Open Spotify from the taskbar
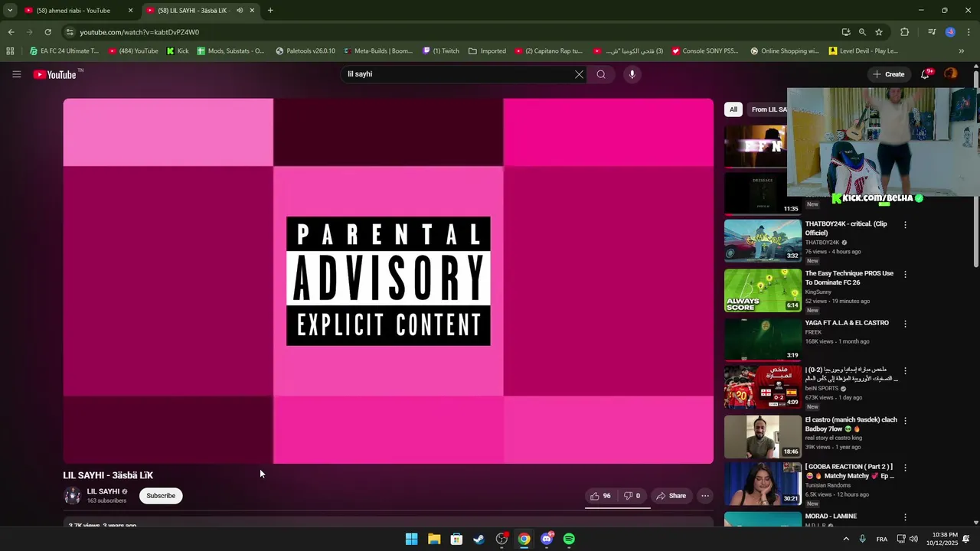This screenshot has width=980, height=551. point(569,539)
